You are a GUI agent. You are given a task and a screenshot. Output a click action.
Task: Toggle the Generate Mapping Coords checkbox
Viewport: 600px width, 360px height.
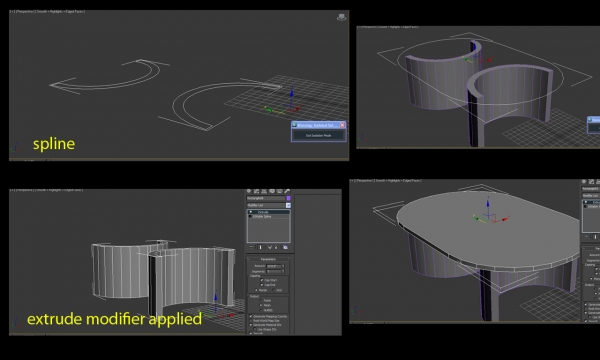pos(251,316)
